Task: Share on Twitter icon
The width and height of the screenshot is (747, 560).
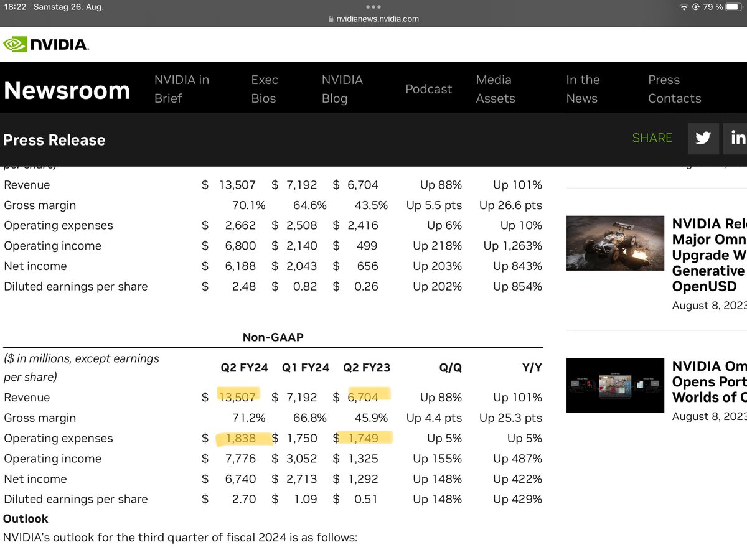Action: (x=703, y=138)
